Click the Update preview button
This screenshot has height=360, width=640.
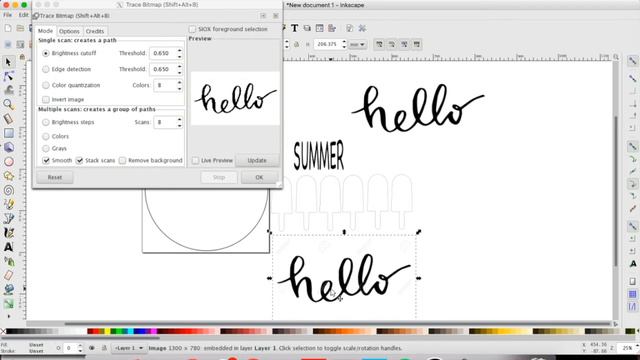click(257, 160)
